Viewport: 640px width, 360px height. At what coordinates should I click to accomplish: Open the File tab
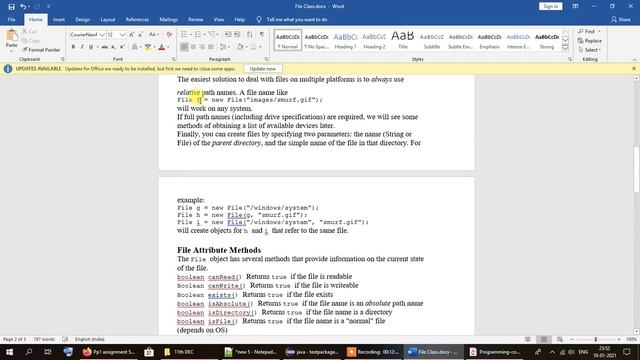pyautogui.click(x=11, y=20)
